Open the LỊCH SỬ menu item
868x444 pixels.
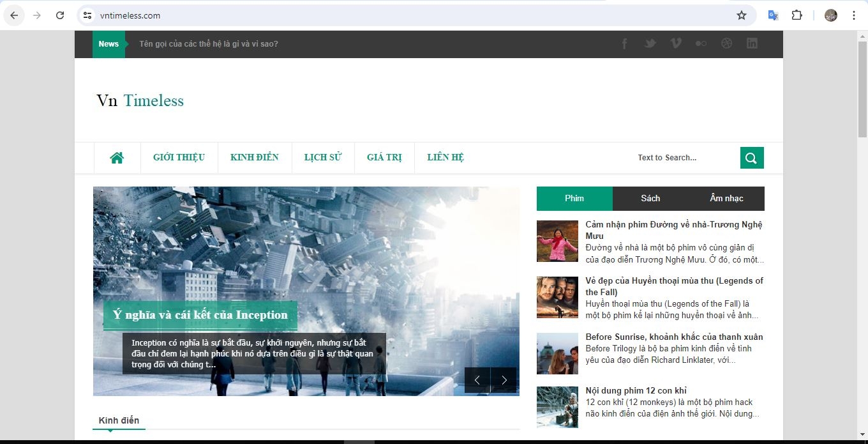click(323, 158)
